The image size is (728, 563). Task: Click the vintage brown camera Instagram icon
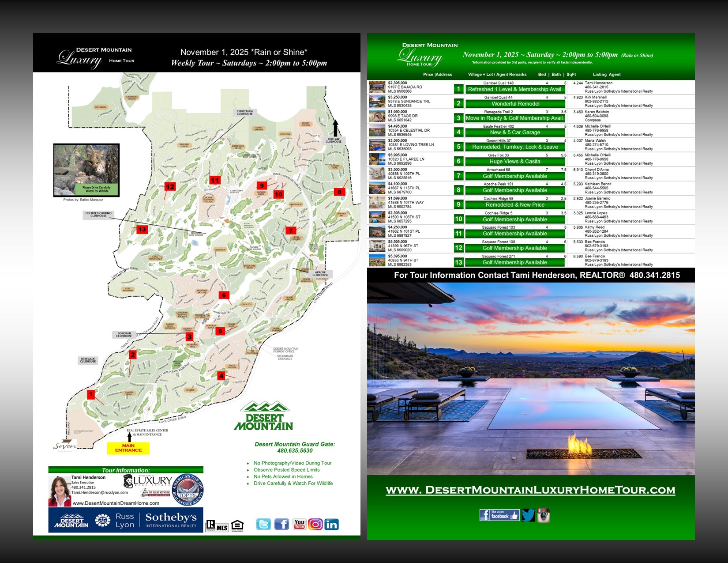(543, 515)
